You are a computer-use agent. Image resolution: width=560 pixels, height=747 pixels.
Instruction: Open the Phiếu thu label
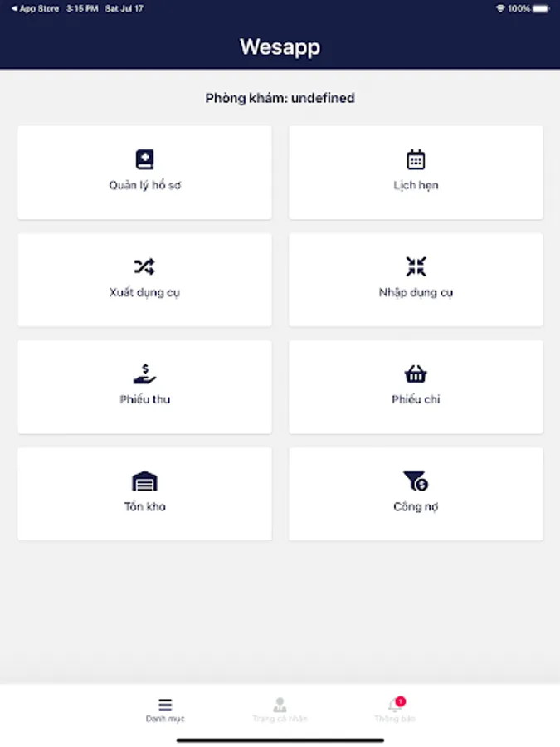(x=144, y=399)
